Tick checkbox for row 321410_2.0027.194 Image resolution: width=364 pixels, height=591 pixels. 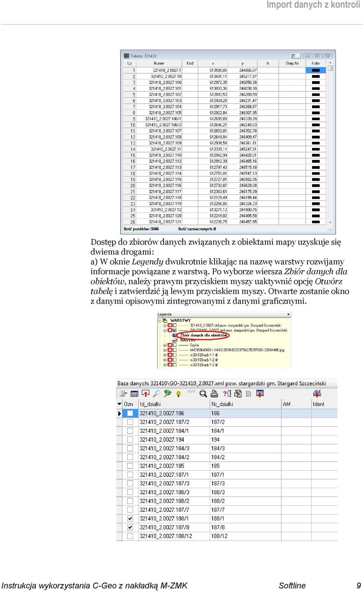[130, 439]
